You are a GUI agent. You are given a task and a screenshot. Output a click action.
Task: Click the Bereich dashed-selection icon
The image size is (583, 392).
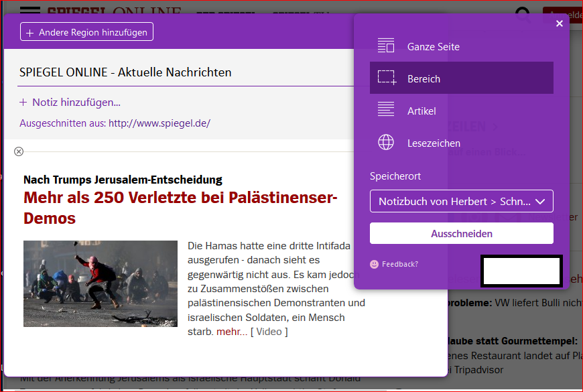[387, 77]
